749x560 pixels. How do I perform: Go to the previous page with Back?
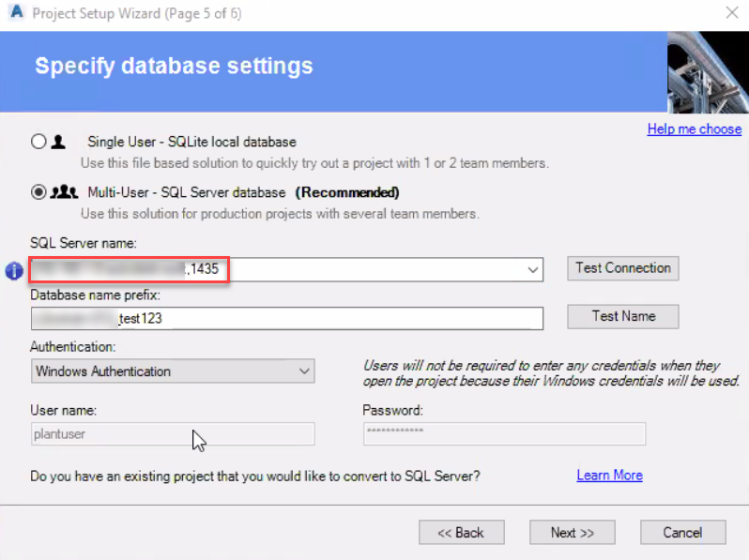(462, 532)
